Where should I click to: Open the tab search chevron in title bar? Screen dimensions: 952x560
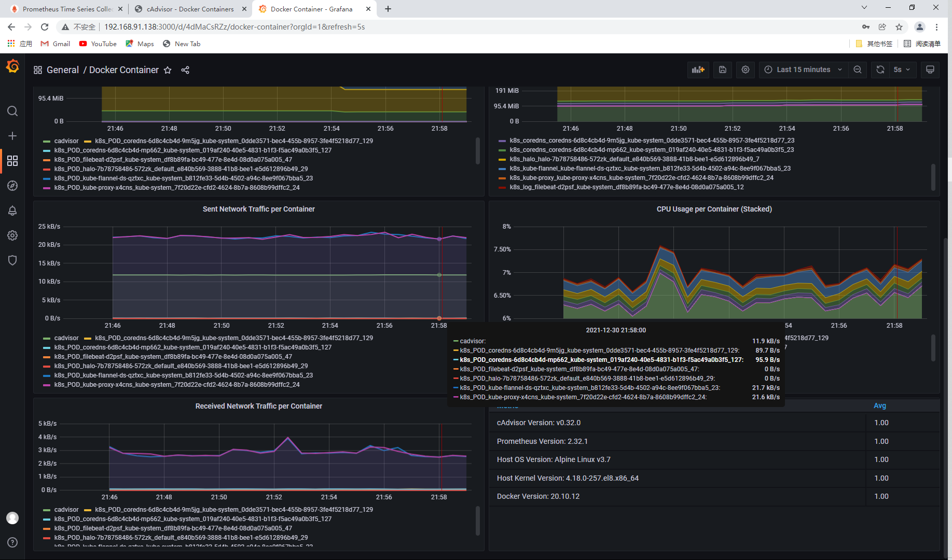(864, 8)
